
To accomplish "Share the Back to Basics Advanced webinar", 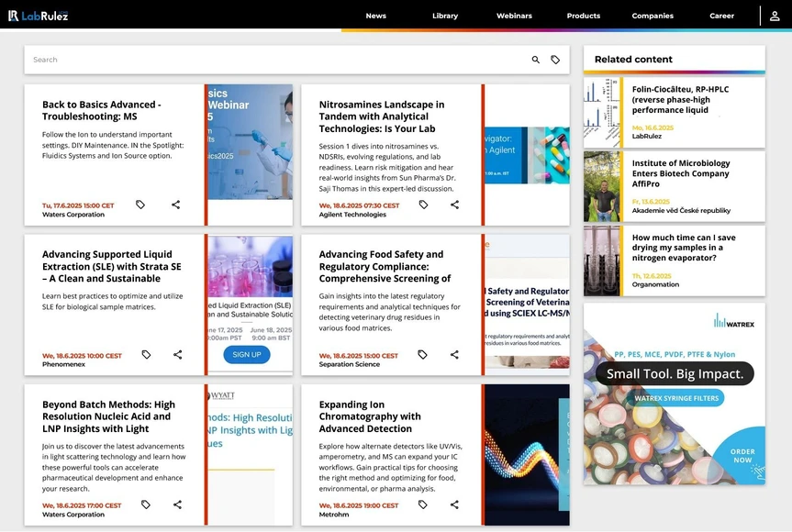I will tap(175, 205).
